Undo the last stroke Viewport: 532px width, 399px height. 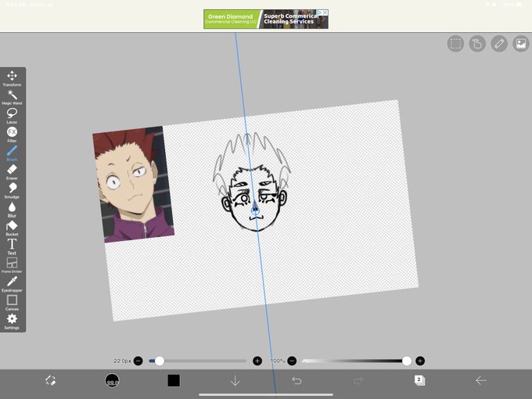point(297,380)
